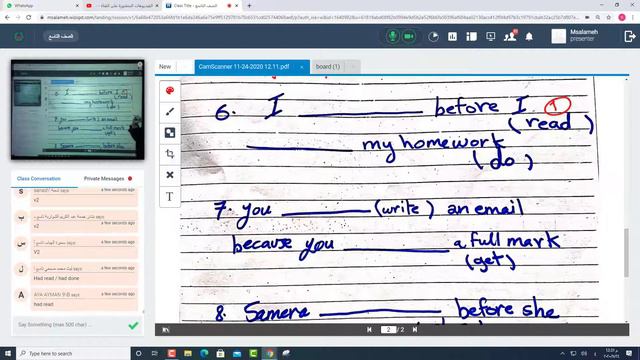
Task: Bookmark page with star icon
Action: tap(609, 18)
